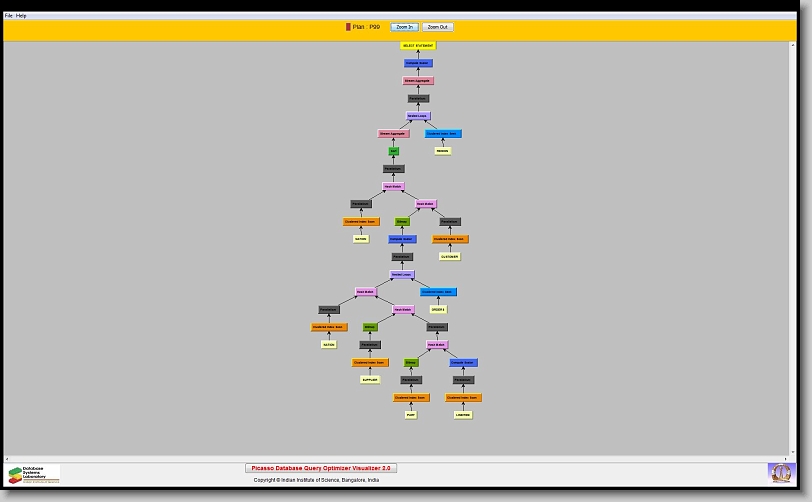Click the PART table node
Image resolution: width=812 pixels, height=502 pixels.
click(411, 415)
